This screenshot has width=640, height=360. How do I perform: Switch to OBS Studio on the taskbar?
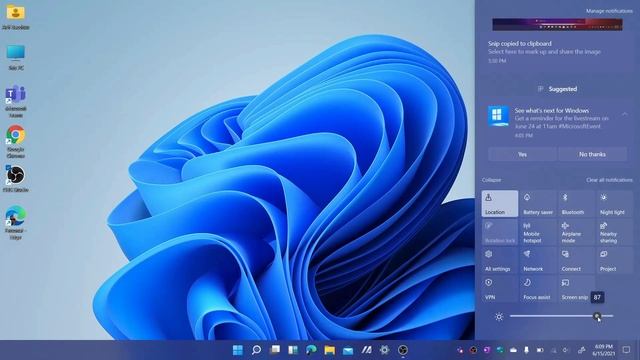coord(403,350)
